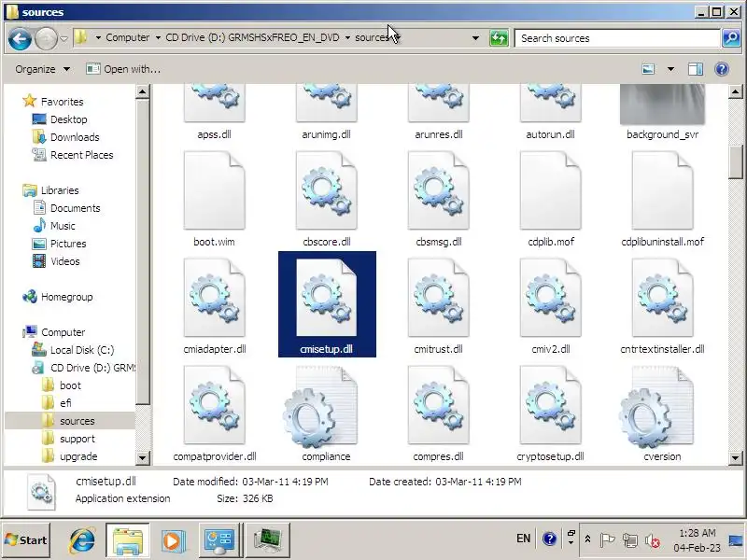Select the sources folder in the tree
Image resolution: width=747 pixels, height=560 pixels.
[70, 421]
